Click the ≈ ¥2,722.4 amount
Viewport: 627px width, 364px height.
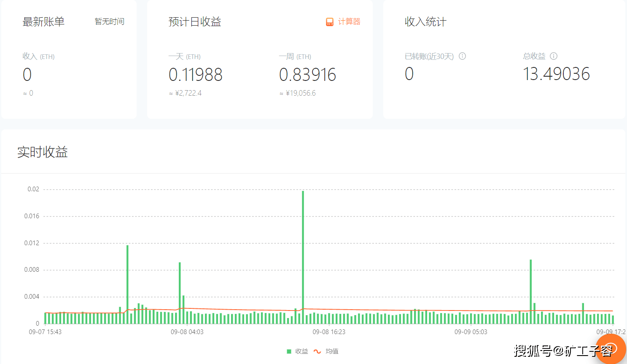click(x=185, y=93)
